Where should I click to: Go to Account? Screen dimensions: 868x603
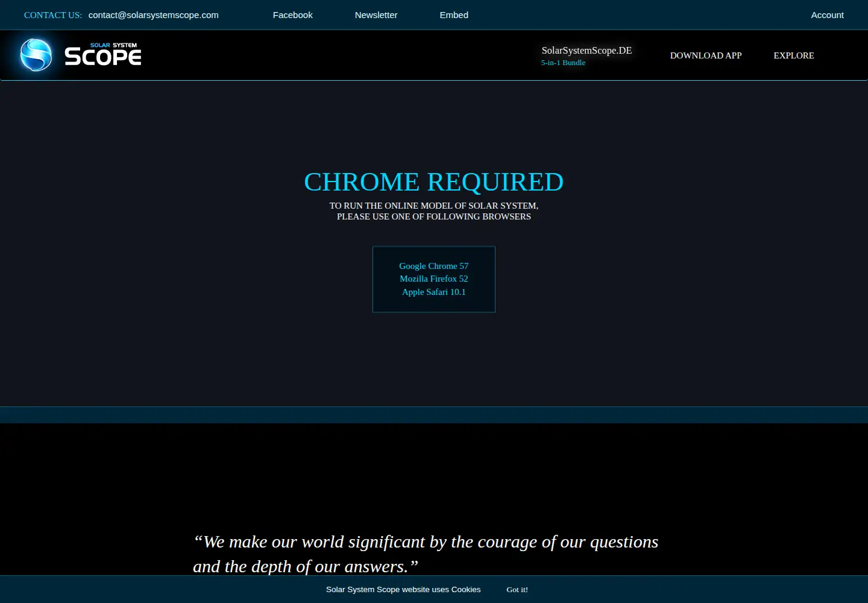827,15
